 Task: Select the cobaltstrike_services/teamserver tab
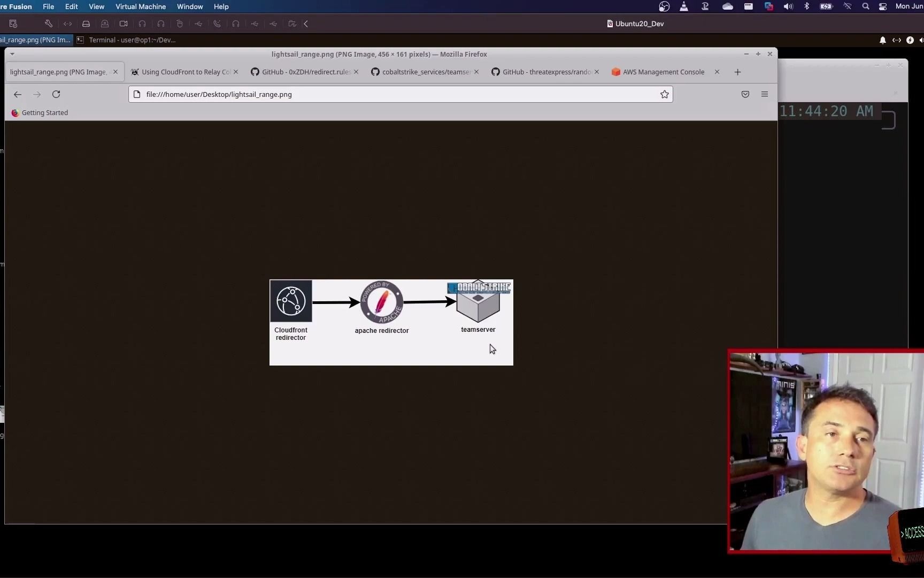[x=426, y=72]
